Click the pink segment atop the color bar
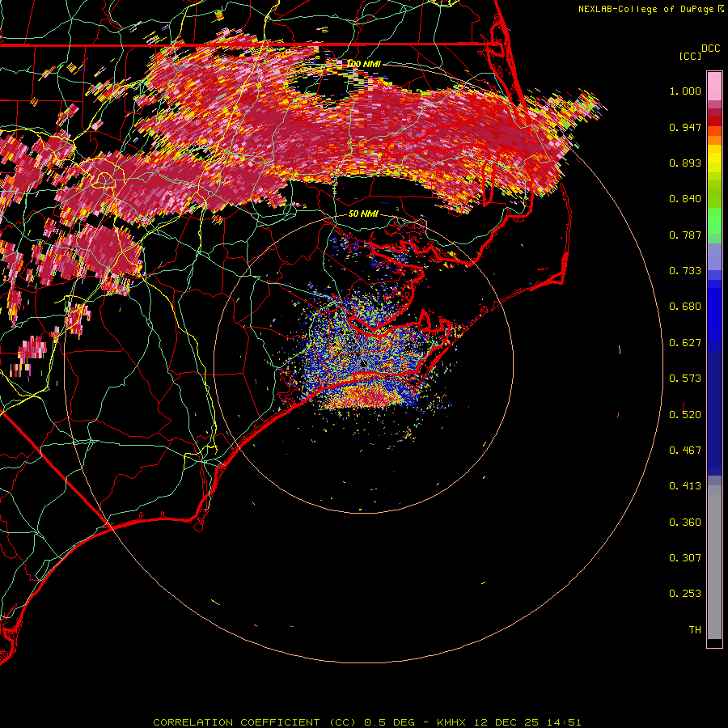The height and width of the screenshot is (728, 728). (714, 87)
